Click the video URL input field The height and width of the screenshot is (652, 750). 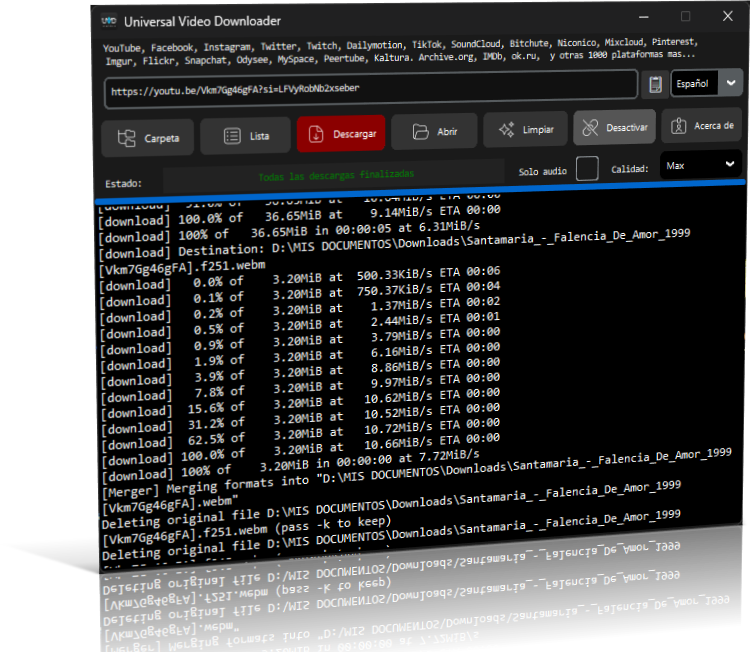click(x=371, y=89)
